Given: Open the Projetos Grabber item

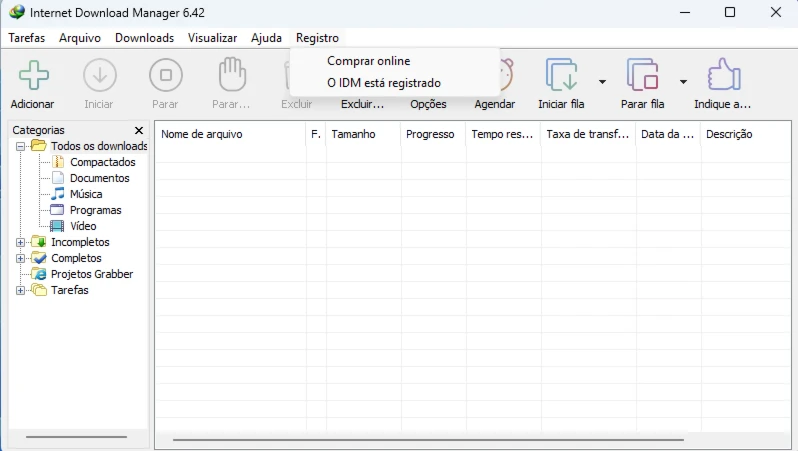Looking at the screenshot, I should [x=91, y=274].
